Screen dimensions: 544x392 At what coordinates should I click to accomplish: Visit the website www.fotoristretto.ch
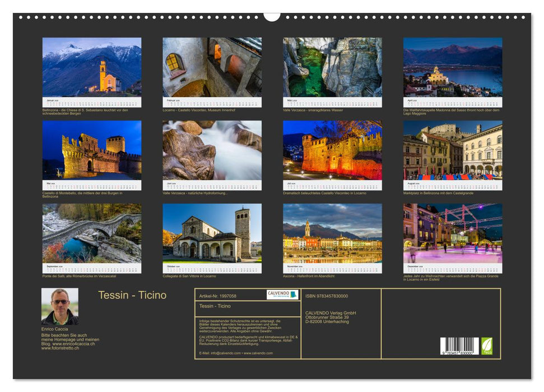coord(59,348)
